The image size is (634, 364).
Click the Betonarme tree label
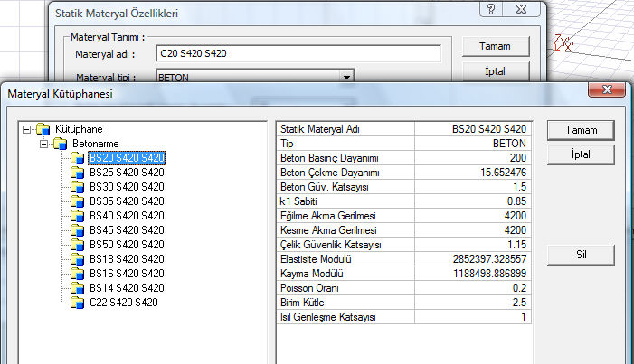point(96,144)
